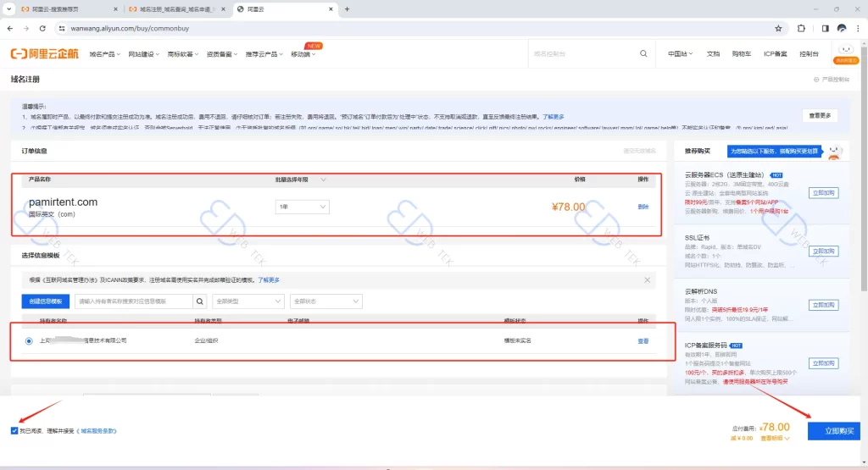Add ICP备案服务码 with 立即加购
This screenshot has height=470, width=868.
(x=823, y=364)
